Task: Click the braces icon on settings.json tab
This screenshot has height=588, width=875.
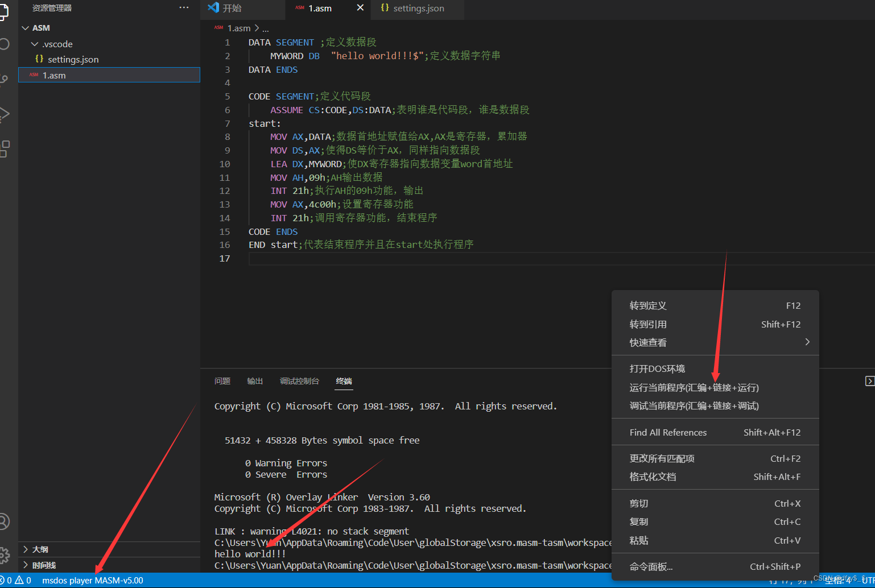Action: click(x=385, y=7)
